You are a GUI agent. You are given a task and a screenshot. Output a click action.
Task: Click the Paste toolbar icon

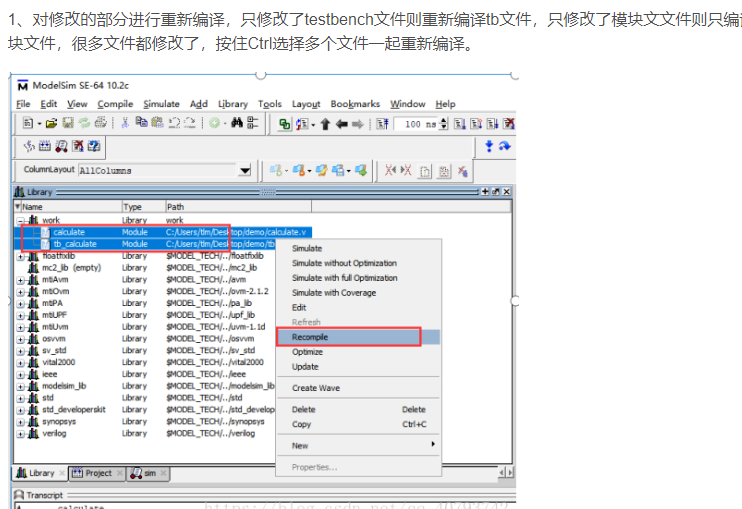pyautogui.click(x=157, y=123)
